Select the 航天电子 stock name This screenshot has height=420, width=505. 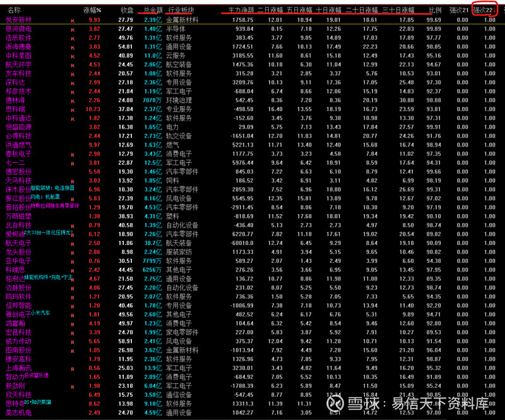(19, 243)
